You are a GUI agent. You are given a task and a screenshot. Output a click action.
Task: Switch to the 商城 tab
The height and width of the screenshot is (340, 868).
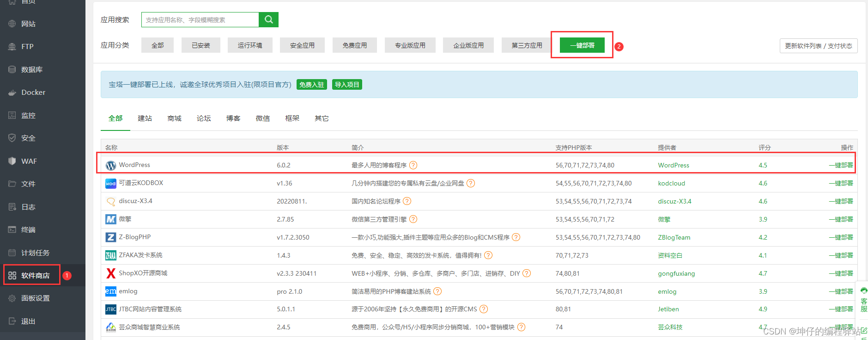(x=174, y=118)
